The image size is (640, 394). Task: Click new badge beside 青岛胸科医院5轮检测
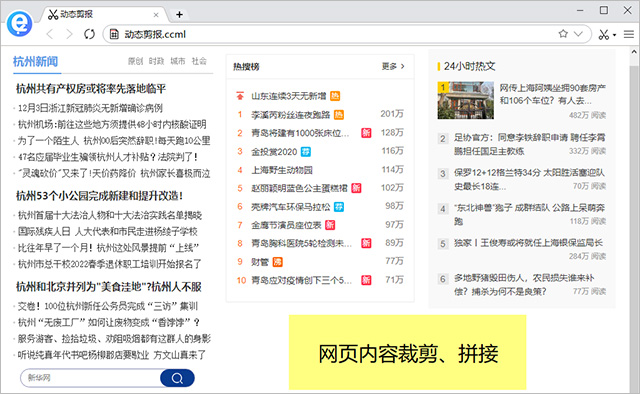(x=366, y=243)
